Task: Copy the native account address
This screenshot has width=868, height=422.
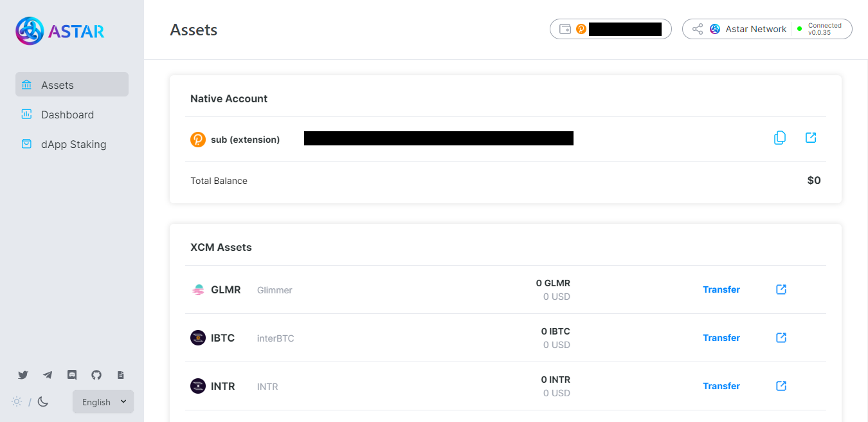Action: click(x=779, y=138)
